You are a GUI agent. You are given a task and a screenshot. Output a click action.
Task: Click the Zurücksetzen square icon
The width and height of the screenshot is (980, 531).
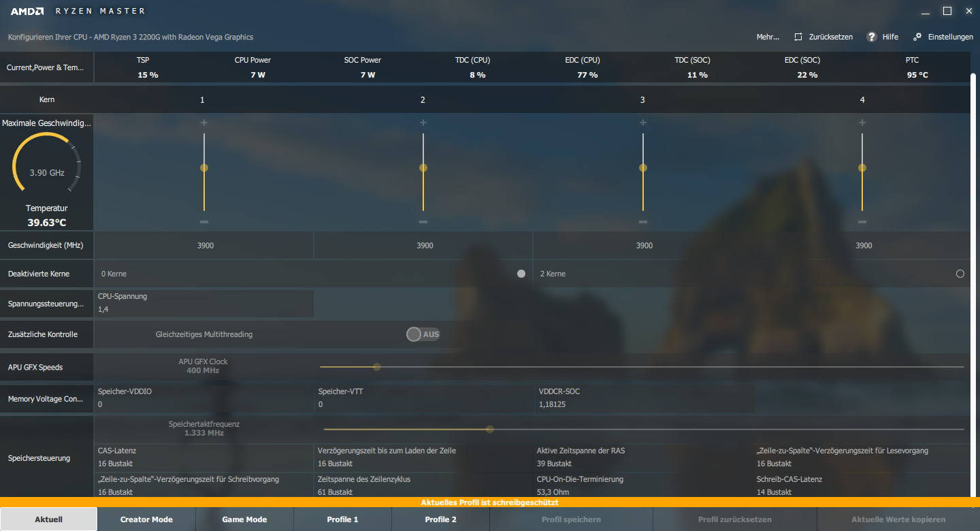798,37
